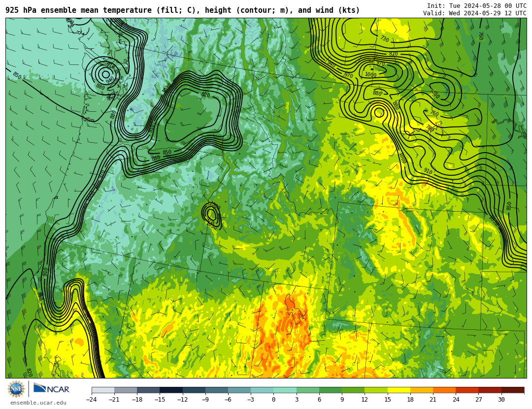Click the 27 colorbar tick label
The width and height of the screenshot is (532, 409).
(x=478, y=400)
